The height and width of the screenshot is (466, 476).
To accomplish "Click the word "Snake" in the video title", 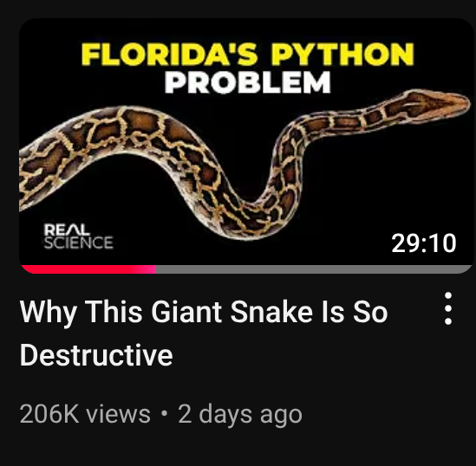I will coord(271,312).
